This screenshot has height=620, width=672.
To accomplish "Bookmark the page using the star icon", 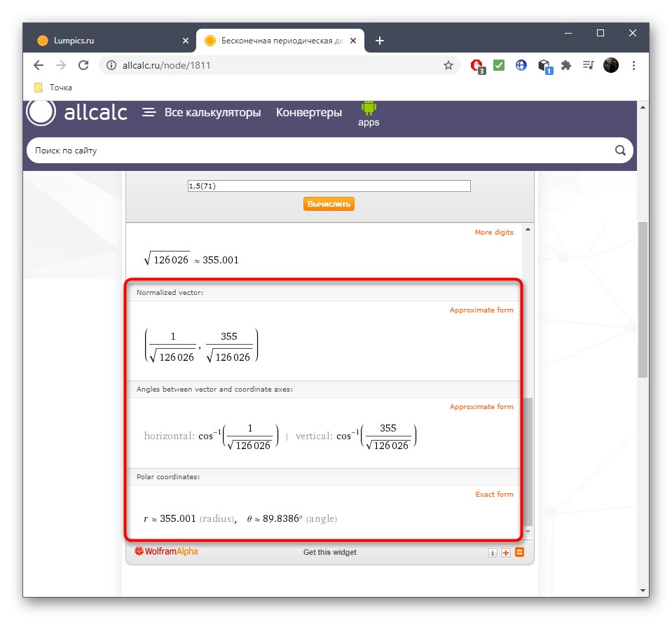I will pyautogui.click(x=447, y=64).
